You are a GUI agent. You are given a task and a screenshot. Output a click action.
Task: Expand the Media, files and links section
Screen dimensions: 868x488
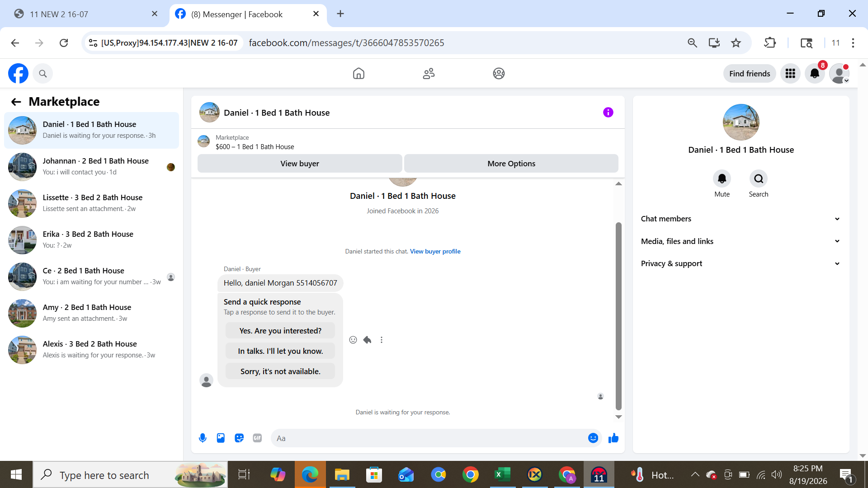(741, 241)
